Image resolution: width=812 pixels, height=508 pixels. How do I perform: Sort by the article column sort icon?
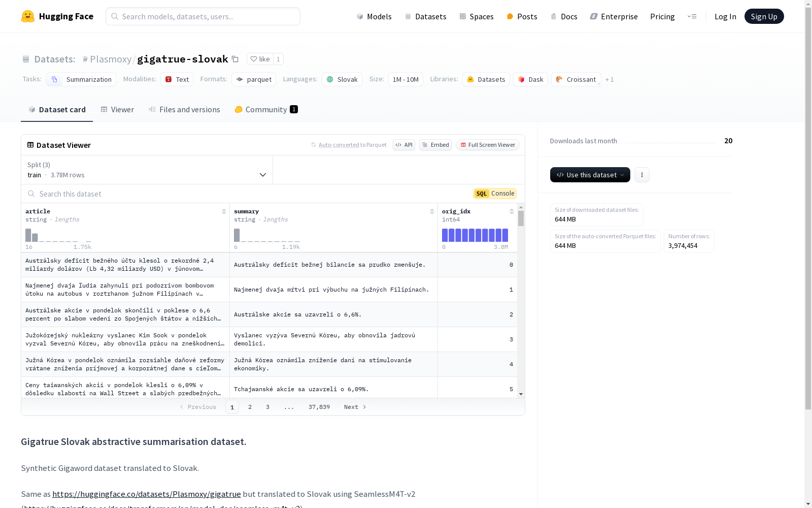[224, 211]
